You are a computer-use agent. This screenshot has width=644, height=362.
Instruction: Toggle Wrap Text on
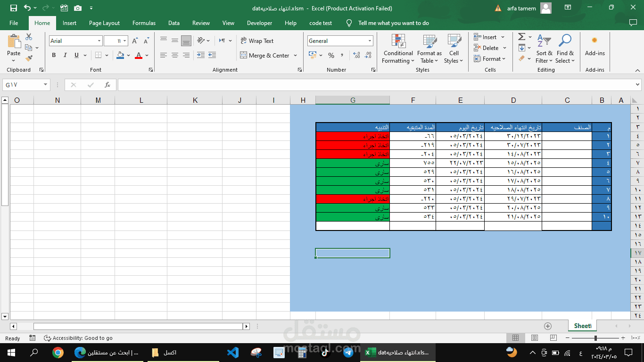(257, 41)
